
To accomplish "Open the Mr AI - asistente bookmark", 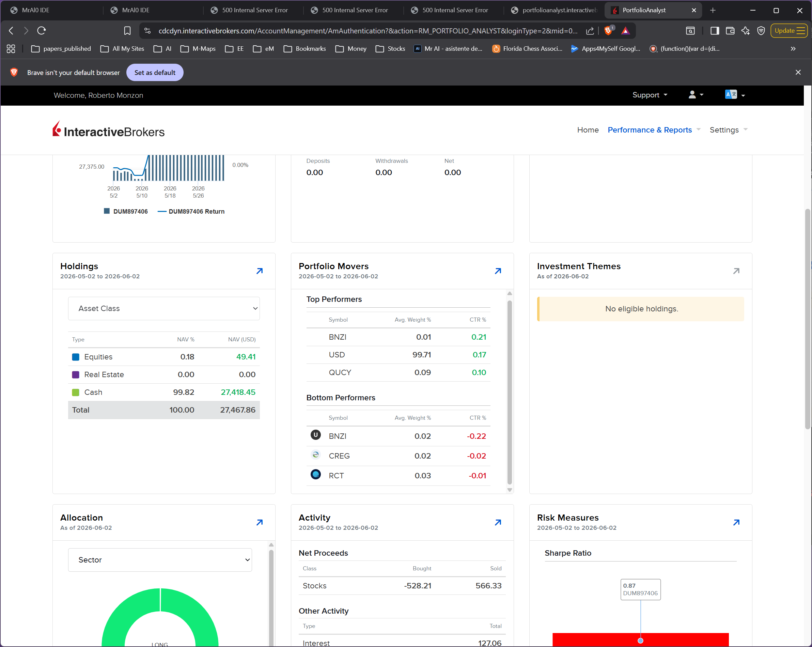I will 448,49.
